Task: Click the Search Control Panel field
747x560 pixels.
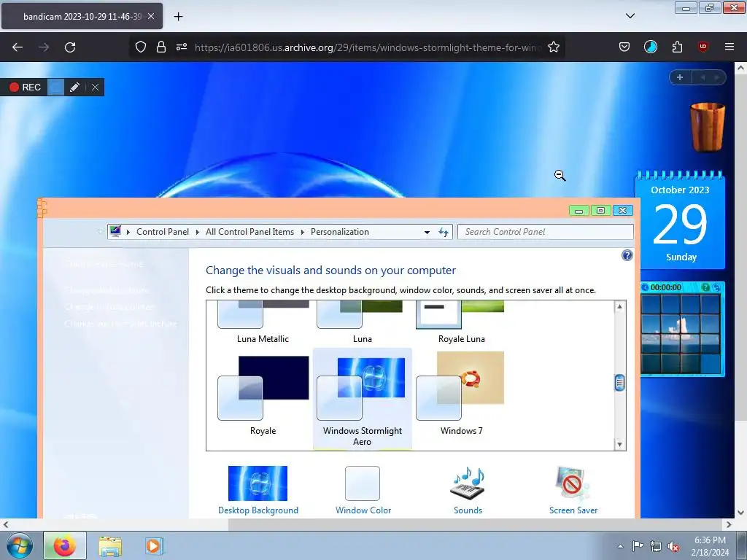Action: coord(546,232)
